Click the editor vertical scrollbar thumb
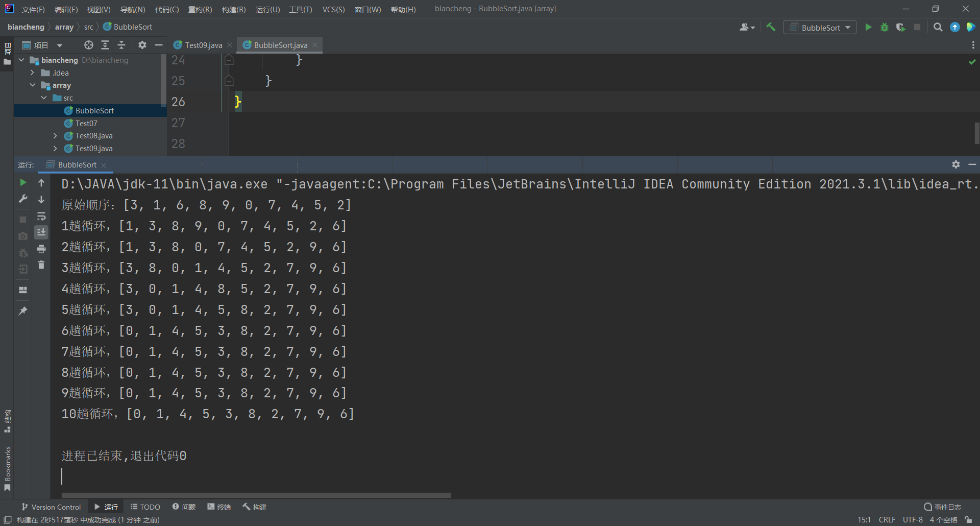Viewport: 980px width, 526px height. 977,133
